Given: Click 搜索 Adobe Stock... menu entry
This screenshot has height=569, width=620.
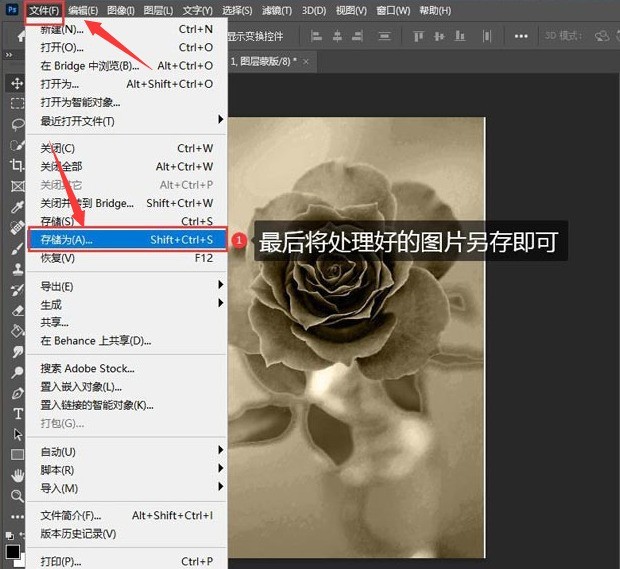Looking at the screenshot, I should point(88,368).
